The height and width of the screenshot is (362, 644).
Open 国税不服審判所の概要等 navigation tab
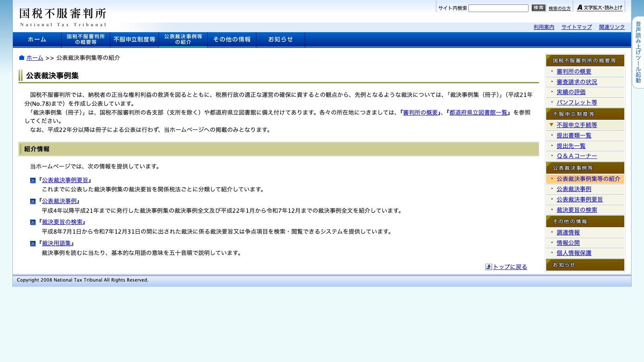click(x=86, y=39)
